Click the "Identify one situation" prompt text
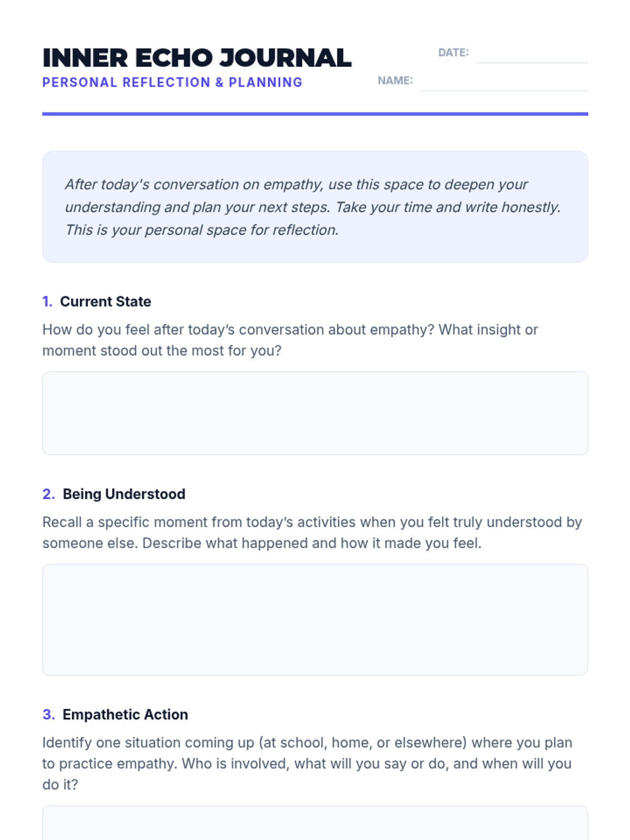The image size is (630, 840). click(x=307, y=763)
